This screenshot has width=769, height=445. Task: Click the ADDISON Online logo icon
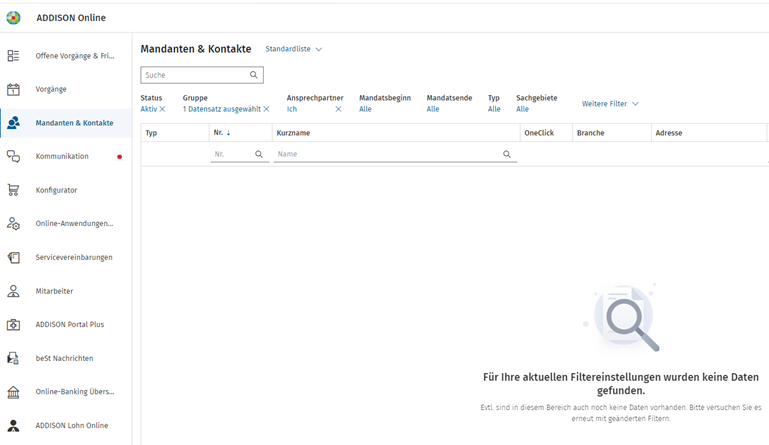coord(14,18)
